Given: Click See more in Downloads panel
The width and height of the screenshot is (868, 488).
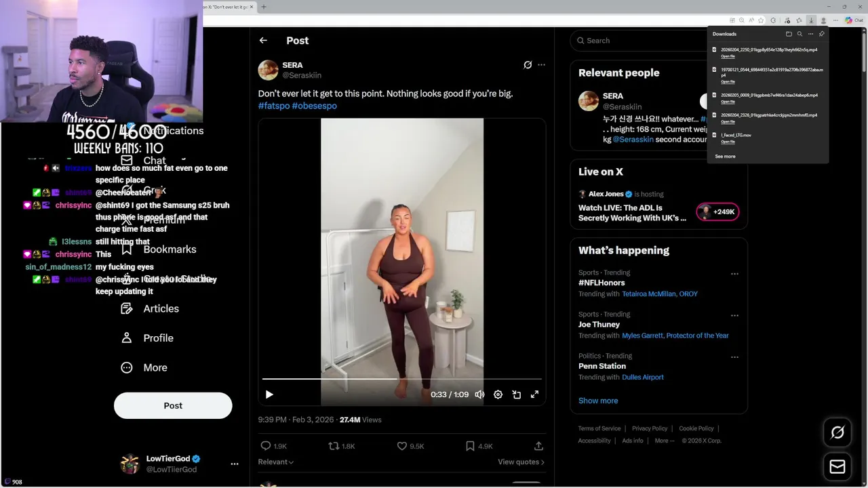Looking at the screenshot, I should click(x=725, y=157).
